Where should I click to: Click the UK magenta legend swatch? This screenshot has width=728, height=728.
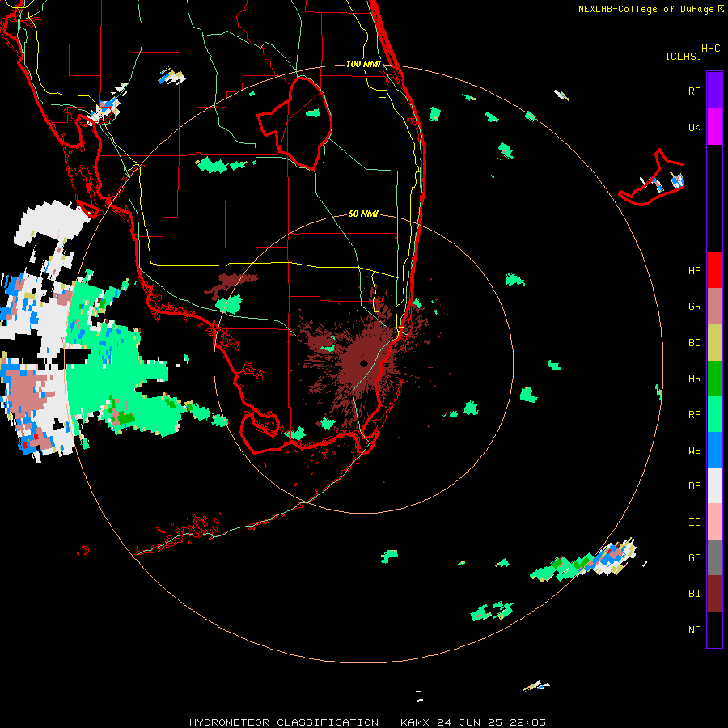pos(714,127)
